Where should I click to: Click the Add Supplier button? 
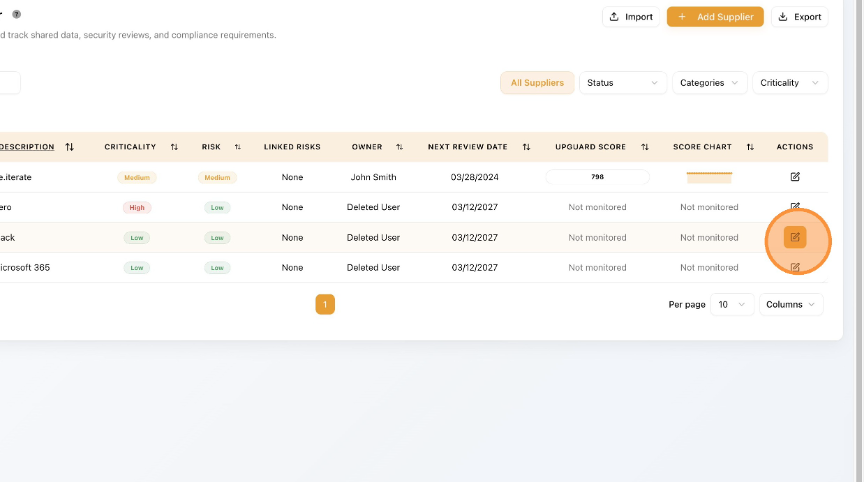tap(715, 17)
